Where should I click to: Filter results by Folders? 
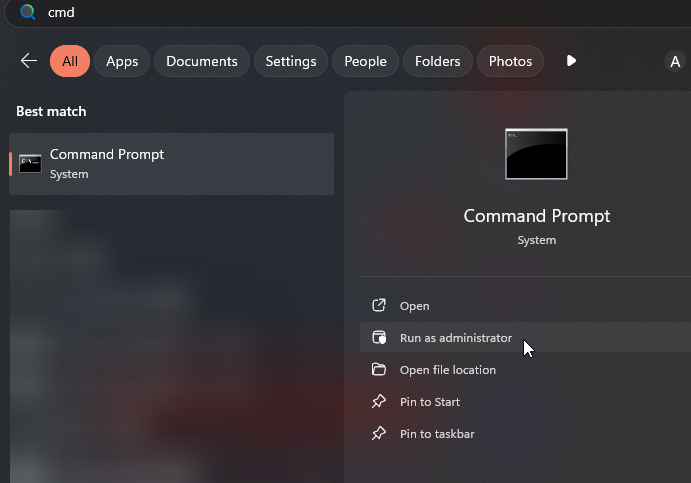[x=437, y=61]
